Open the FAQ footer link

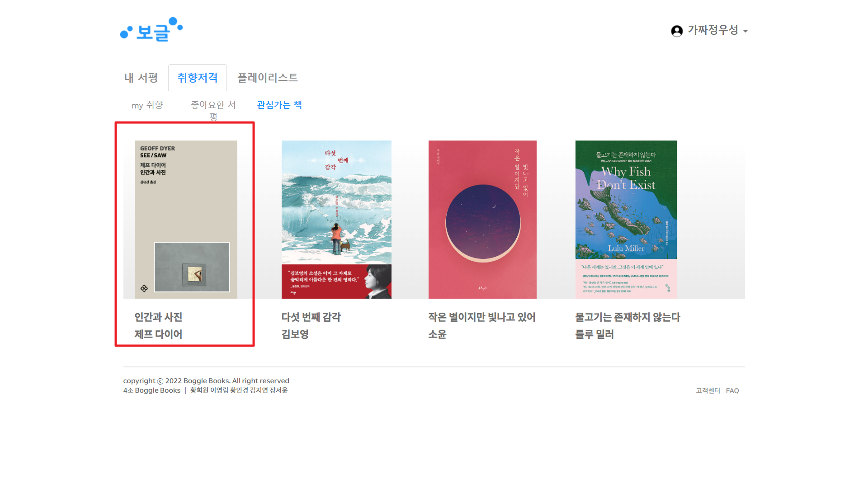pos(732,391)
